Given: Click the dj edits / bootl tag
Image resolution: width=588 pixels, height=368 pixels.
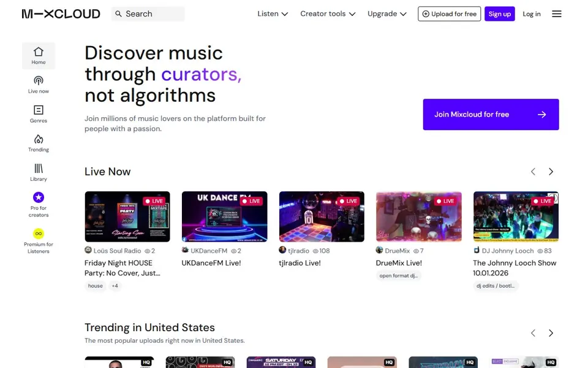Looking at the screenshot, I should [x=496, y=286].
